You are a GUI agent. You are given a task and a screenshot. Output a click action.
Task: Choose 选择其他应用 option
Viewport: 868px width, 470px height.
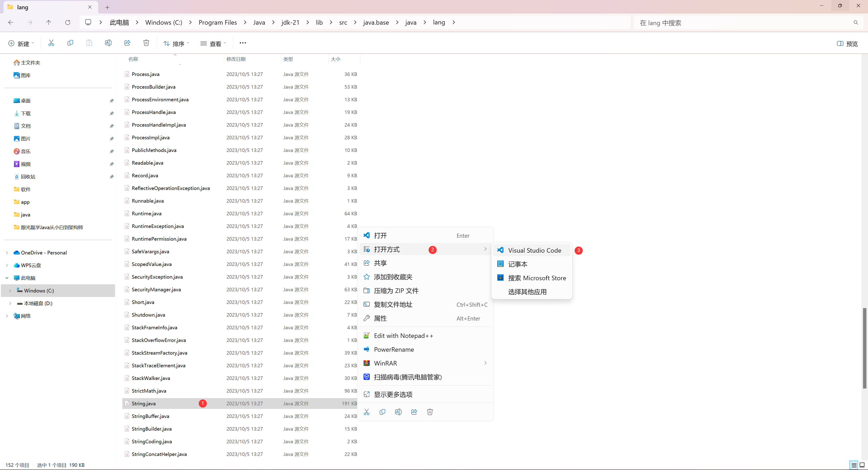click(532, 292)
